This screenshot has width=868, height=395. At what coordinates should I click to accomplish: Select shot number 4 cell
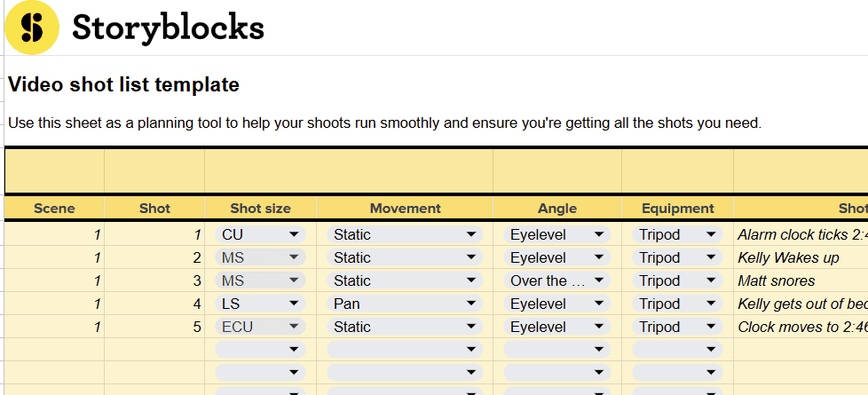pos(154,304)
